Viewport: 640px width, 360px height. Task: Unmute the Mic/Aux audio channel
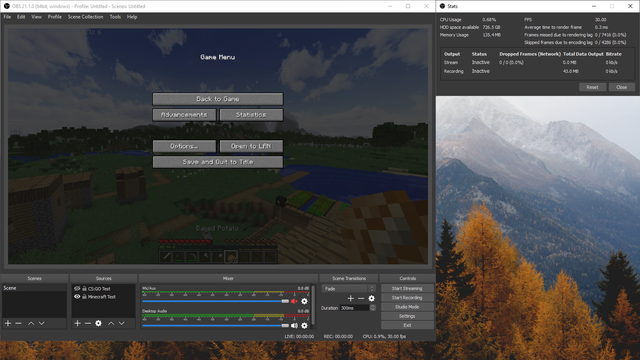click(x=294, y=301)
